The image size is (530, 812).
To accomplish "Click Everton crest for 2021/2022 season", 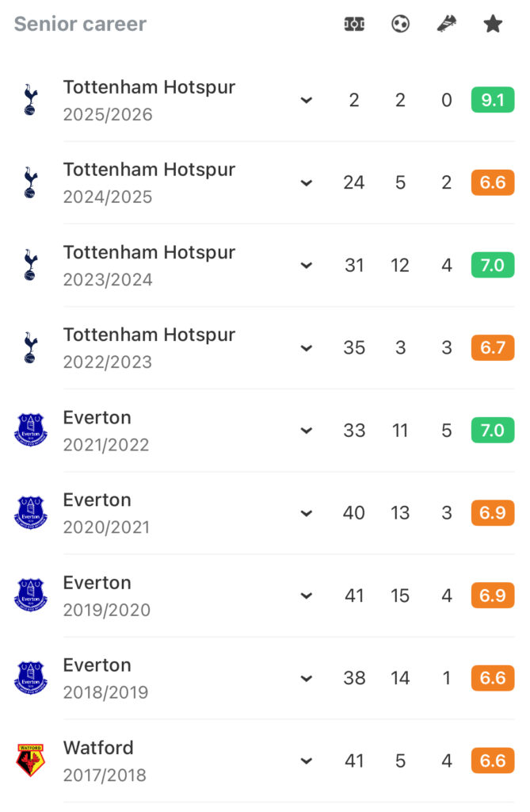I will pyautogui.click(x=31, y=430).
